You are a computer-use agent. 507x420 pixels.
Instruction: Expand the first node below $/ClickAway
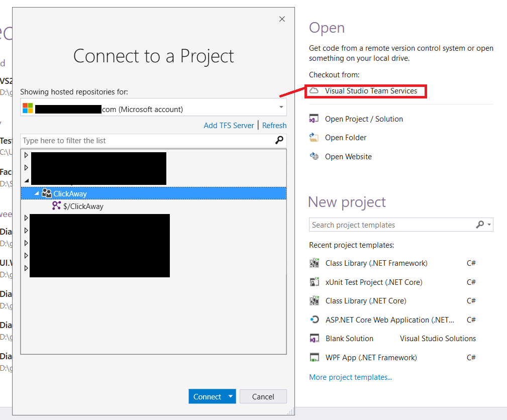pos(26,218)
